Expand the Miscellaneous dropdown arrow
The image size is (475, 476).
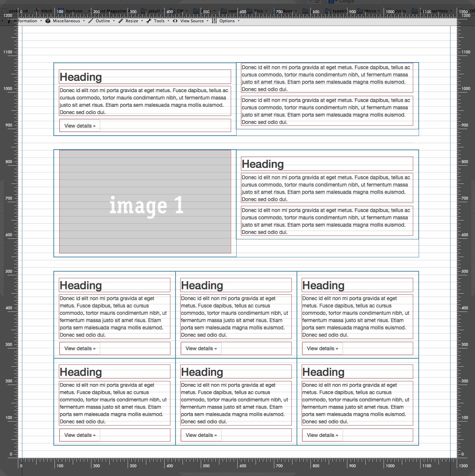coord(84,21)
